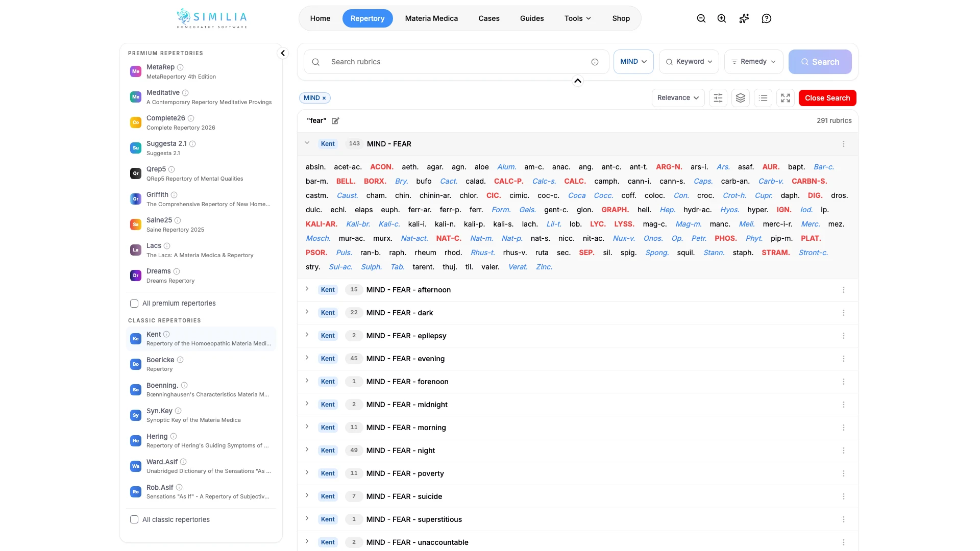Show info for MetaRep repertory
This screenshot has height=551, width=980.
(180, 67)
